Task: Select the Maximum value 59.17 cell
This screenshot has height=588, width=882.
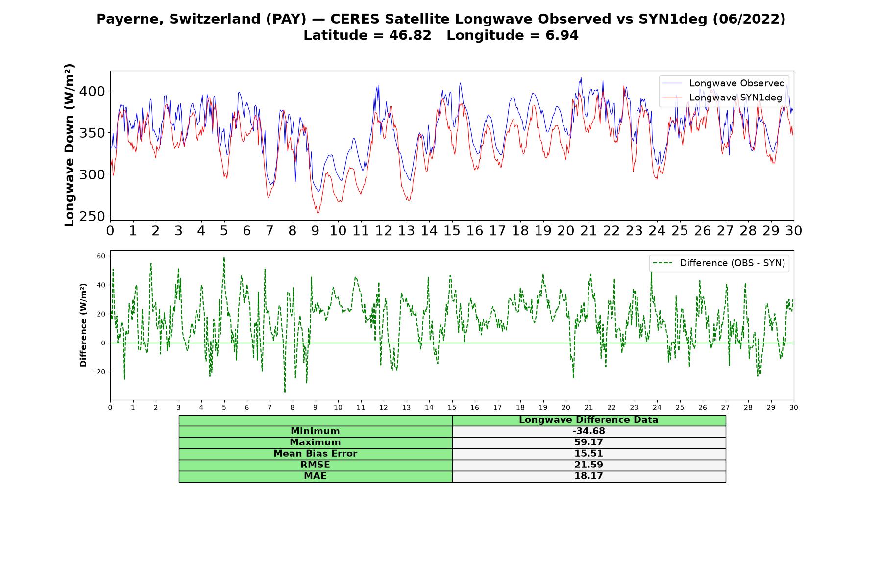Action: pyautogui.click(x=588, y=442)
